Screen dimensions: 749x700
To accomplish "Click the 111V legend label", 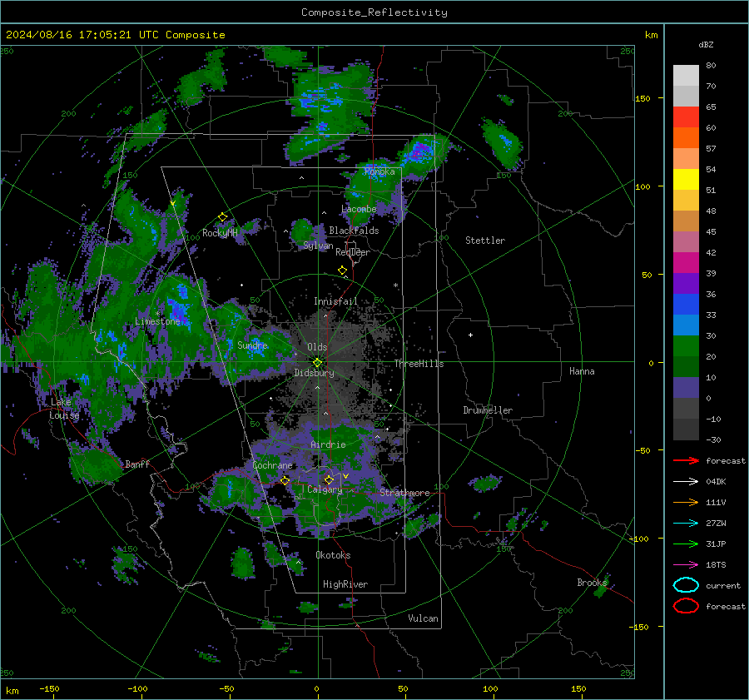I will 716,502.
